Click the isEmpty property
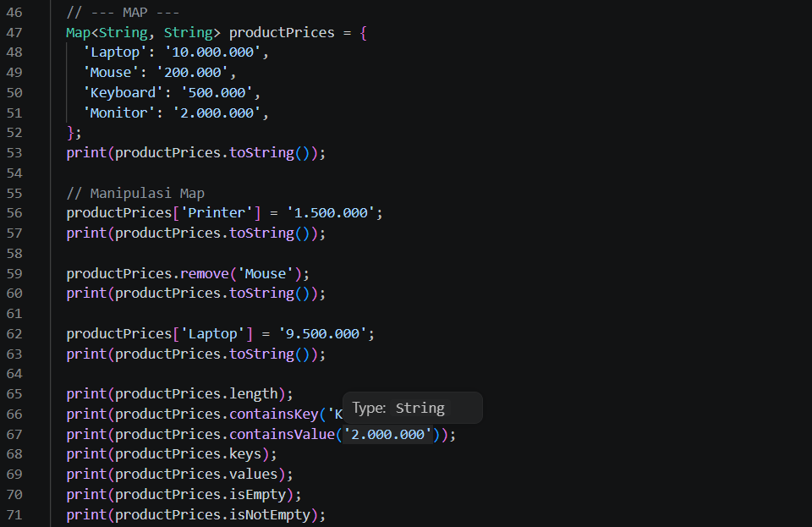 [x=257, y=494]
